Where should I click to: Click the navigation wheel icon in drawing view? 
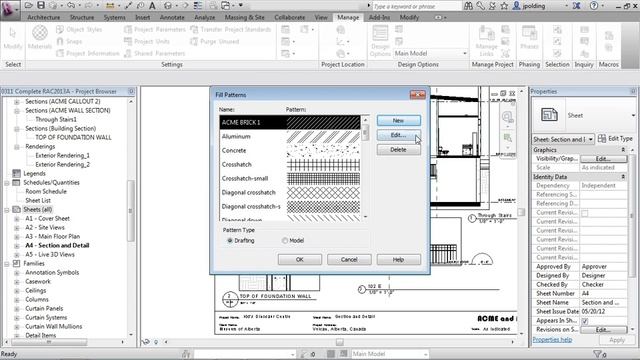tap(507, 118)
